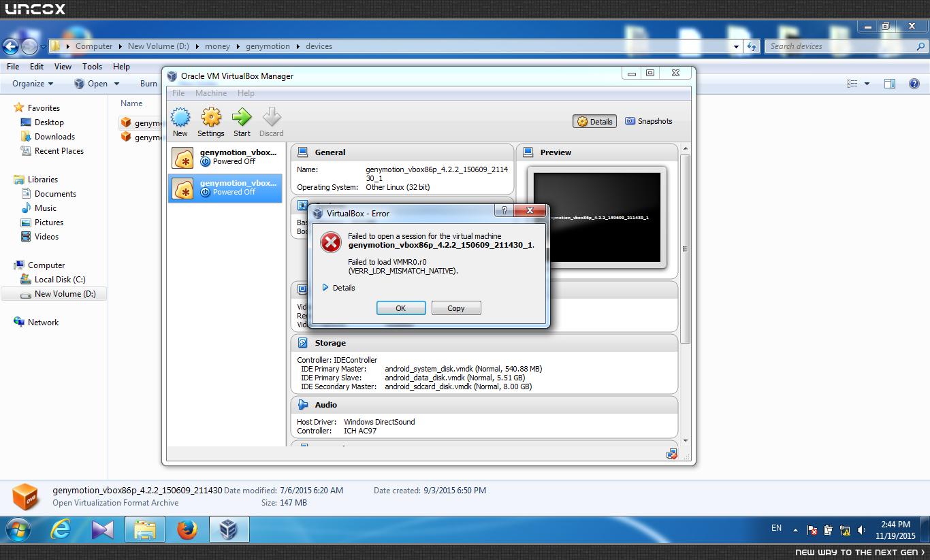Click the red error icon in the dialog
The width and height of the screenshot is (930, 560).
pyautogui.click(x=331, y=242)
